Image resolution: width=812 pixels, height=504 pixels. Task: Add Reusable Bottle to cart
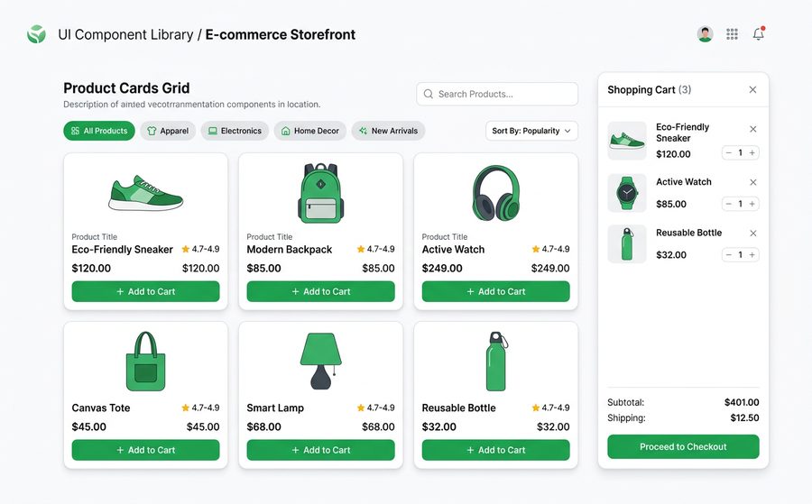(x=495, y=450)
